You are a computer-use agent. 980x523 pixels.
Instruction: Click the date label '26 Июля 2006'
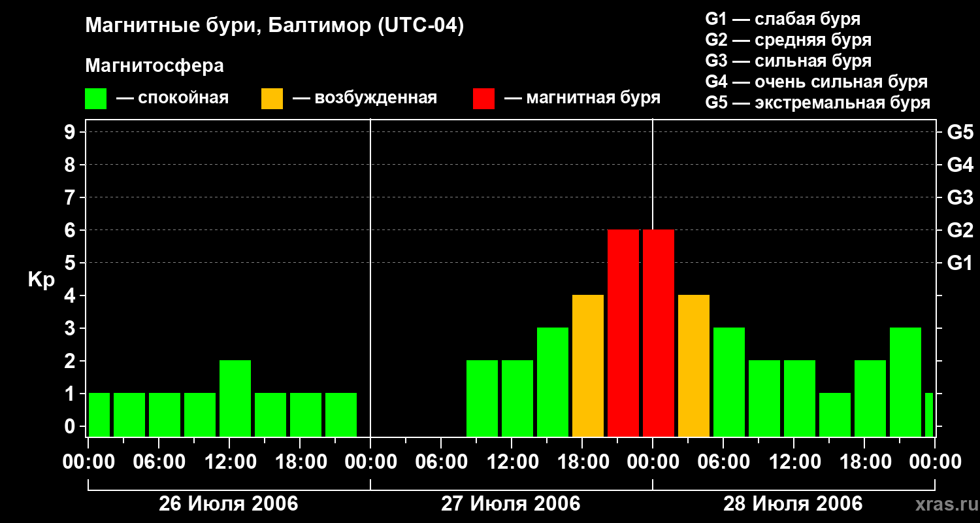pyautogui.click(x=229, y=504)
